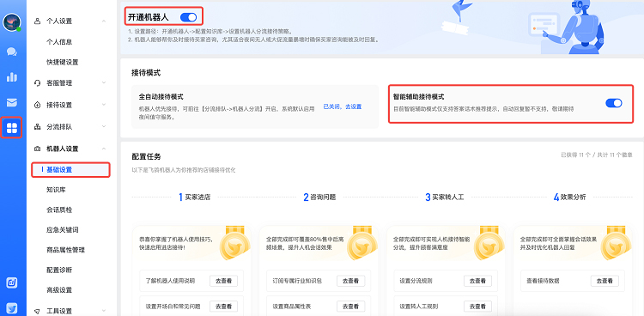Viewport: 644px width, 316px height.
Task: Click the hierarchy icon beside 分流排队
Action: 38,127
